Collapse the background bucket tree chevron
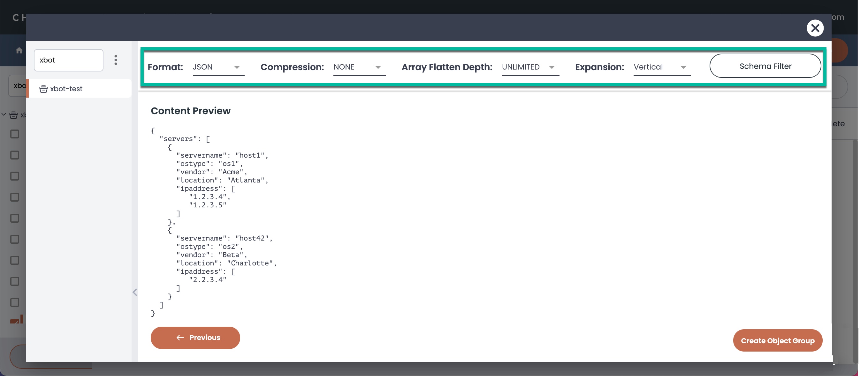This screenshot has height=379, width=868. 4,115
